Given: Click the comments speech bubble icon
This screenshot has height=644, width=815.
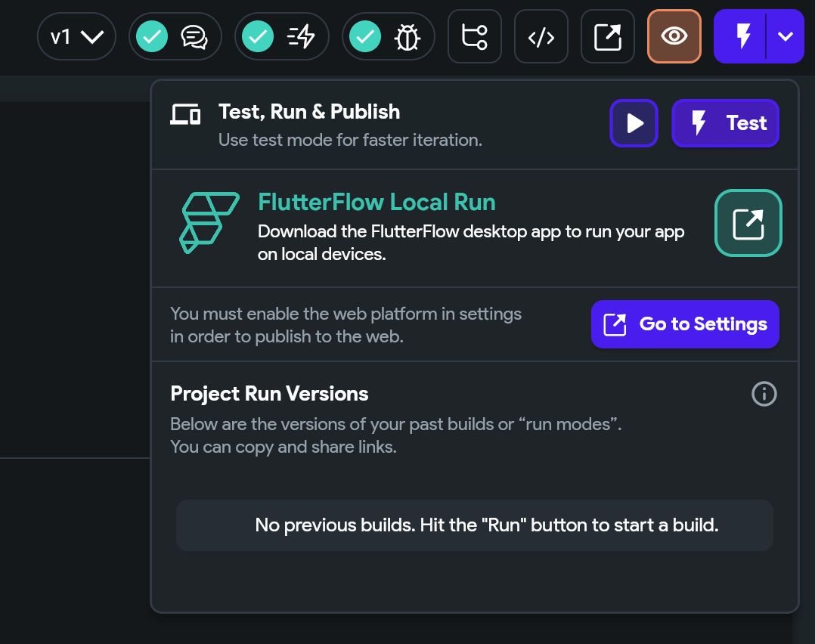Looking at the screenshot, I should point(194,38).
